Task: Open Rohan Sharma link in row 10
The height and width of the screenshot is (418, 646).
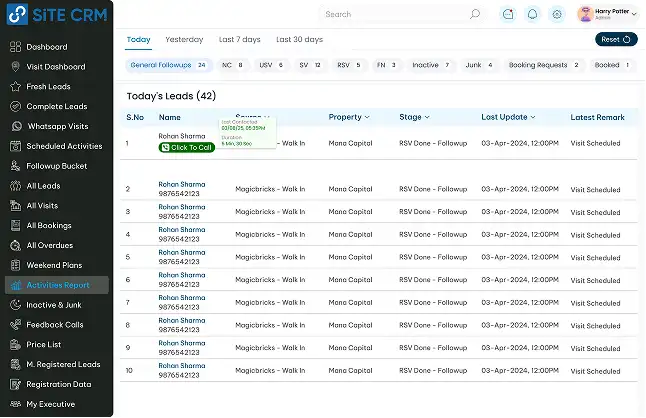Action: [182, 366]
